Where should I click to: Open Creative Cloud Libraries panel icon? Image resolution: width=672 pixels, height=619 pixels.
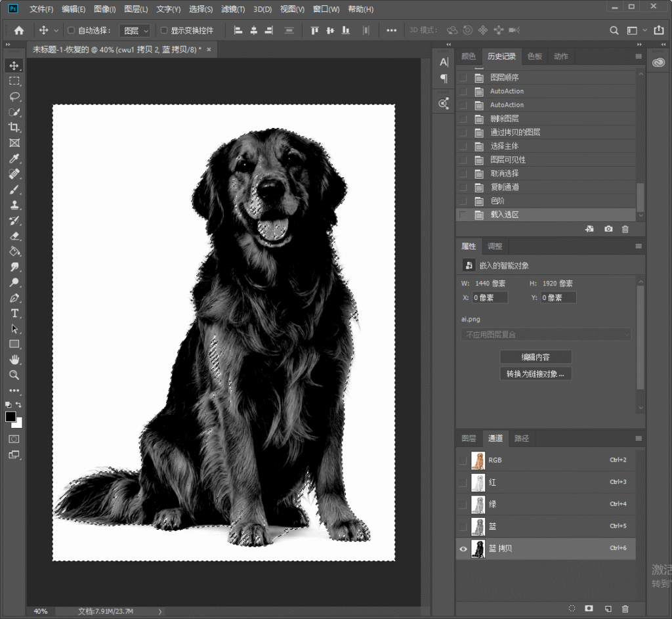[658, 62]
